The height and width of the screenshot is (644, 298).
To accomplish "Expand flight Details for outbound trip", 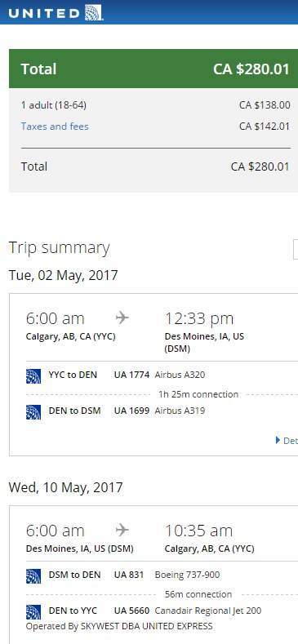I will [287, 441].
